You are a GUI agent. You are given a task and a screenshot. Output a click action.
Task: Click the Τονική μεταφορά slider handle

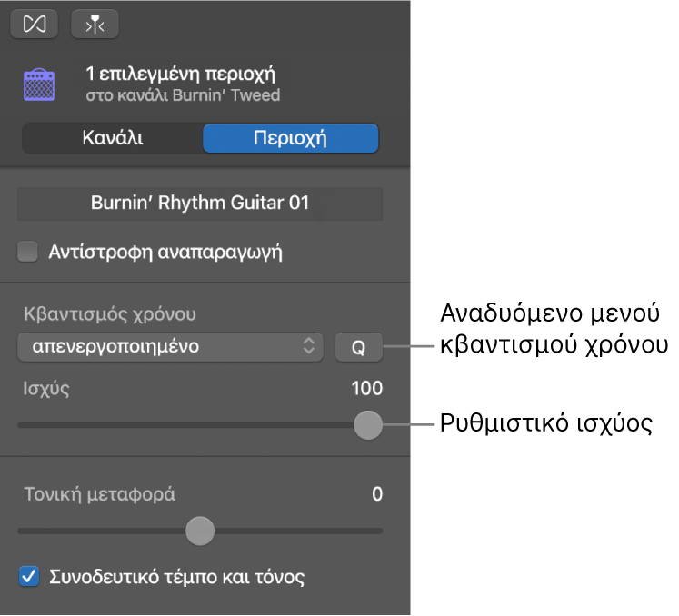point(200,530)
